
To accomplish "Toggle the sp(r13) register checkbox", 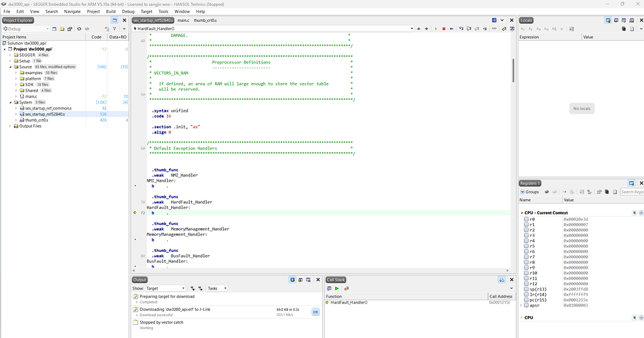I will coord(526,289).
